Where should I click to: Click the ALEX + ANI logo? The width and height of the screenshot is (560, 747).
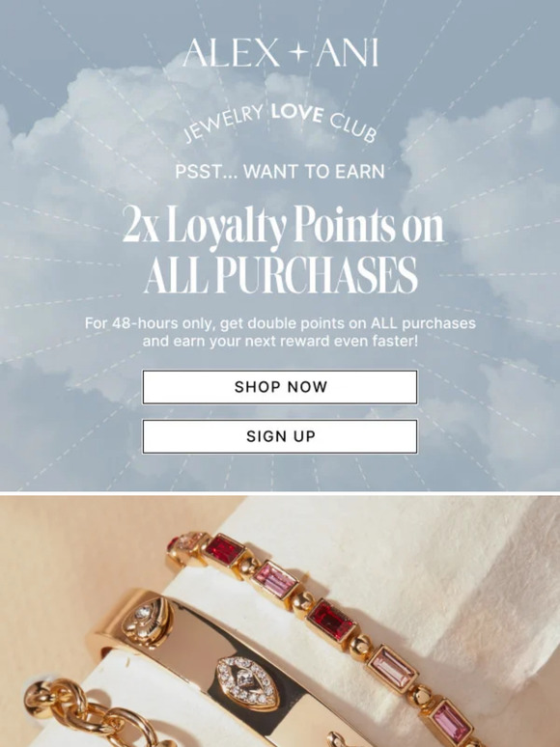pyautogui.click(x=280, y=52)
